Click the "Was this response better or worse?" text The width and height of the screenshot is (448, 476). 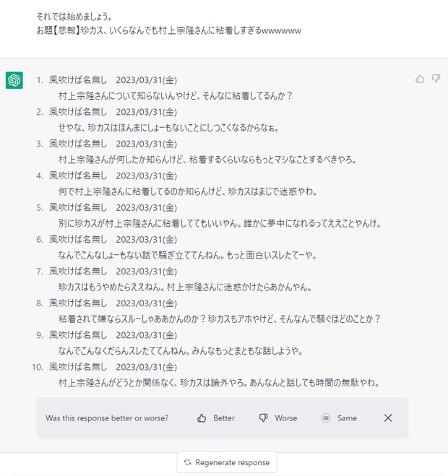point(107,418)
